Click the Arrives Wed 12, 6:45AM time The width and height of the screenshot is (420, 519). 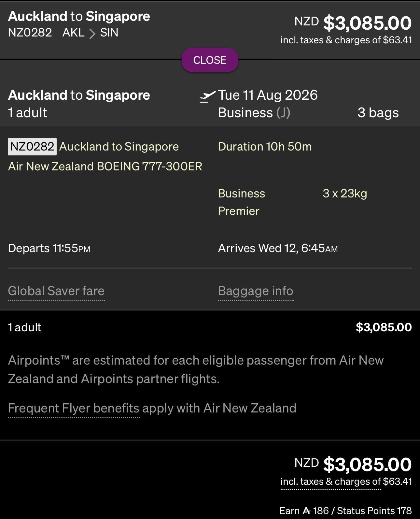(278, 248)
